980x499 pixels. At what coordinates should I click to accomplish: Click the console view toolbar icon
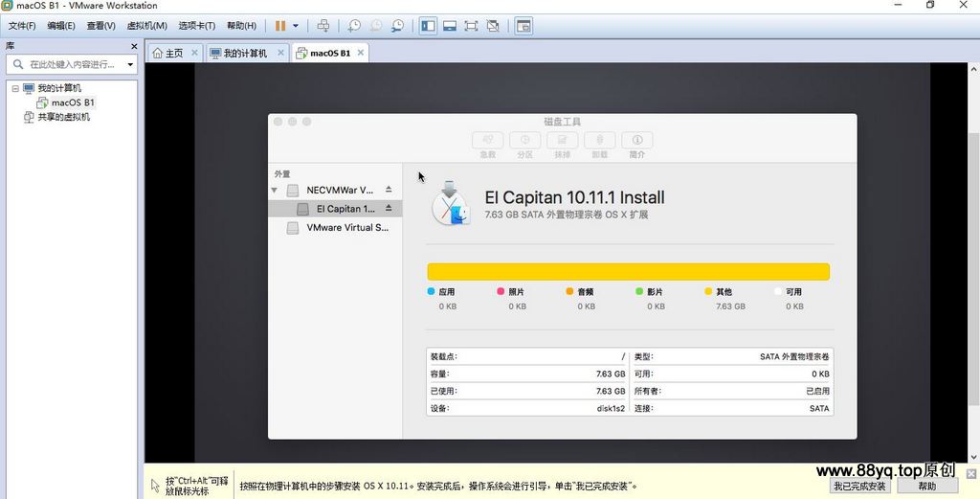[x=523, y=26]
